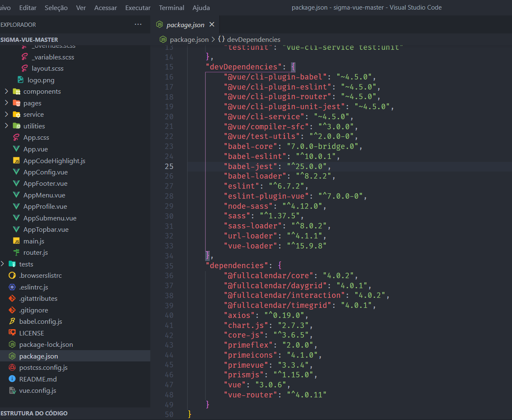Open the Acessar menu
The image size is (512, 420).
point(105,8)
